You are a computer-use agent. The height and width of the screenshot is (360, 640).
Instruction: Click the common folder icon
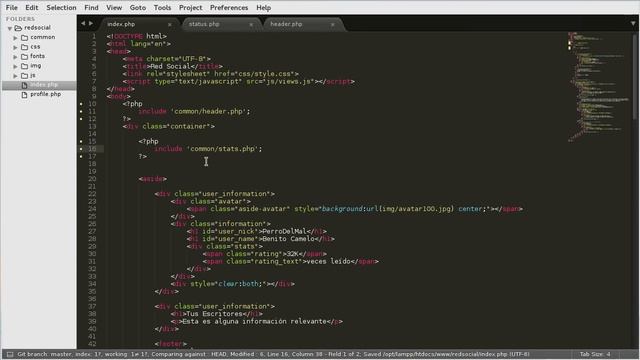[24, 38]
